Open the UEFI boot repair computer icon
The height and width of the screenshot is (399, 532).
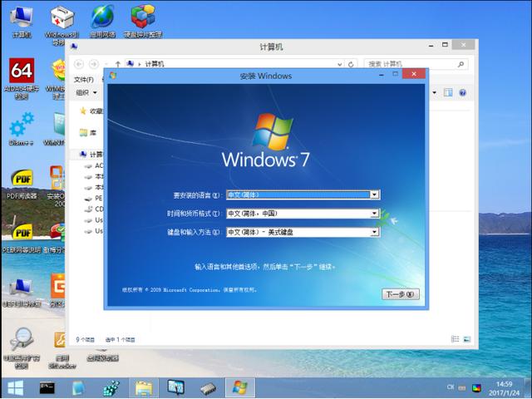pos(22,293)
